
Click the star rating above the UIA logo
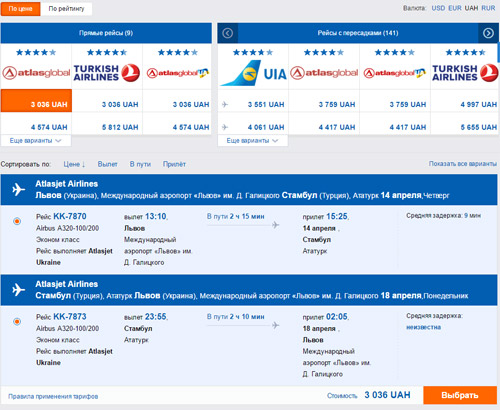click(x=253, y=52)
